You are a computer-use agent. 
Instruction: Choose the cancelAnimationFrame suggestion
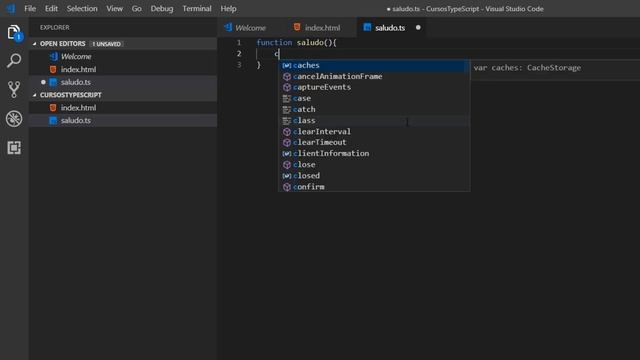(x=374, y=76)
